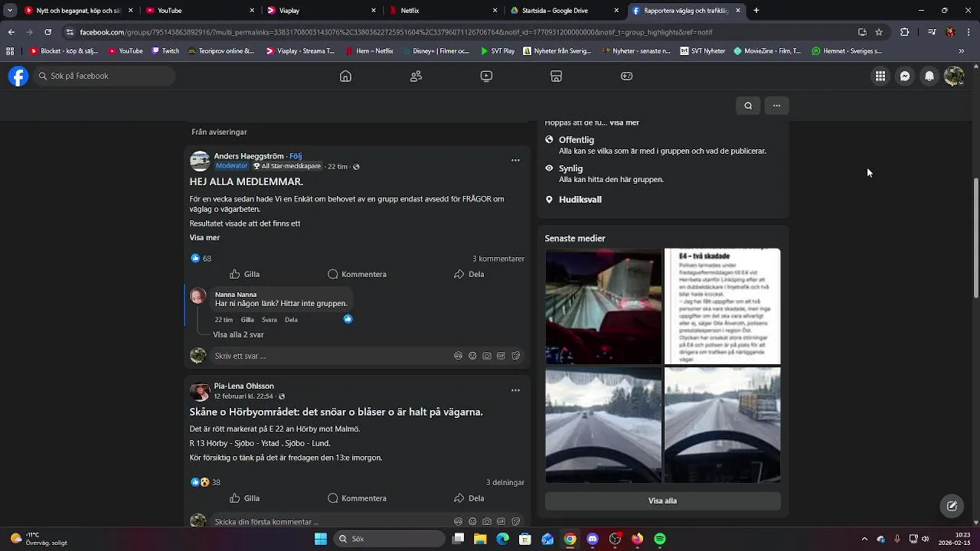Screen dimensions: 980x551
Task: Switch to the Viaplay browser tab
Action: [x=320, y=11]
